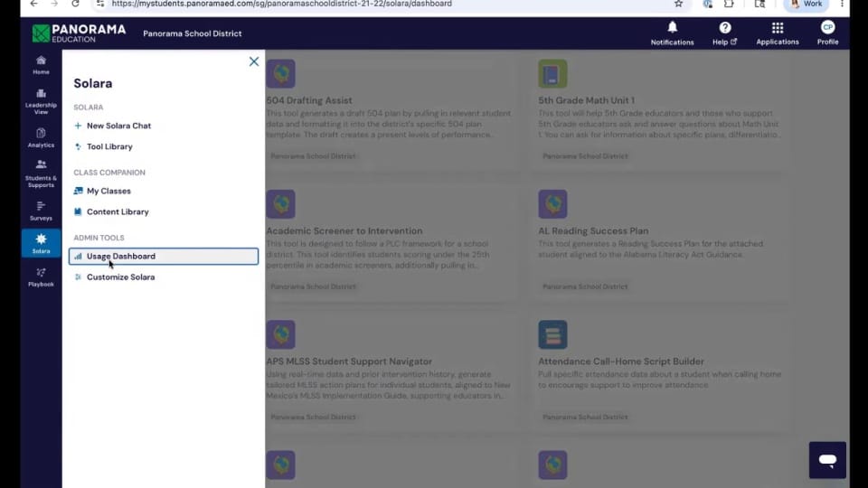Open Content Library
Image resolution: width=868 pixels, height=488 pixels.
coord(118,211)
